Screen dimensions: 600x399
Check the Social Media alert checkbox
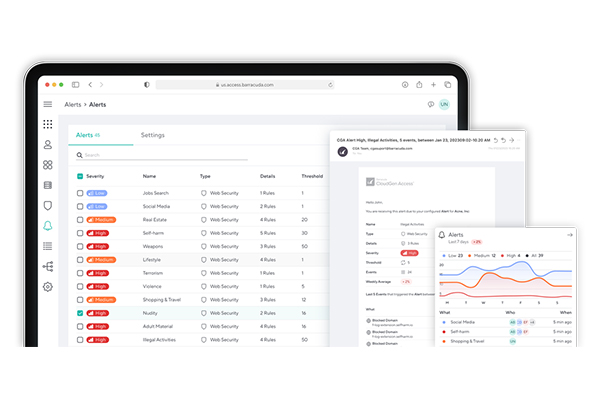tap(80, 207)
